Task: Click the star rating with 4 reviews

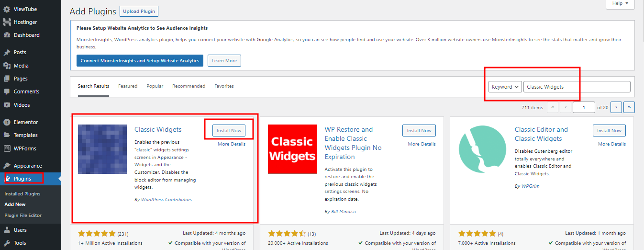Action: (477, 234)
